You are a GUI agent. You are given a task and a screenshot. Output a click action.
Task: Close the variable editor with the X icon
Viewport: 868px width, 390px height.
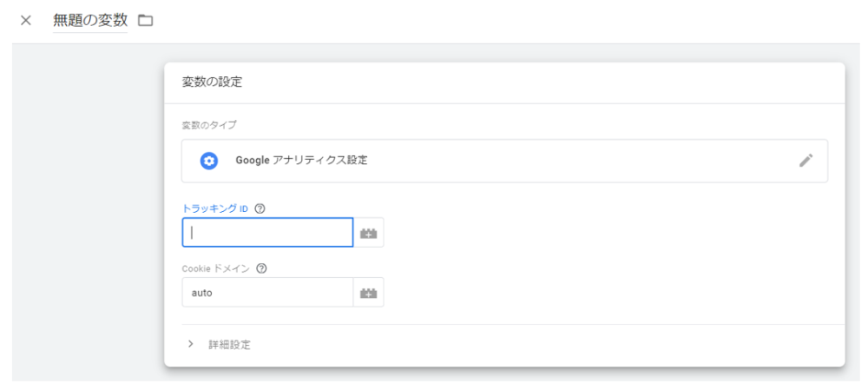(25, 21)
